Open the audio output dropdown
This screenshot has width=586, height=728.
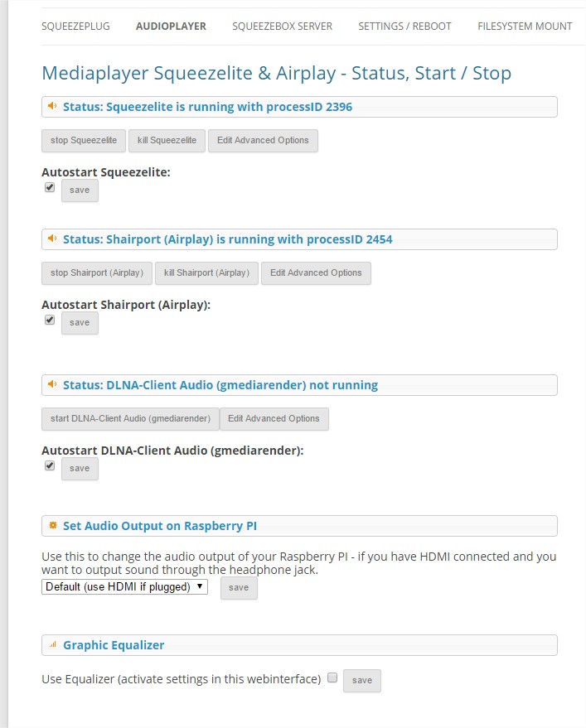[x=124, y=587]
